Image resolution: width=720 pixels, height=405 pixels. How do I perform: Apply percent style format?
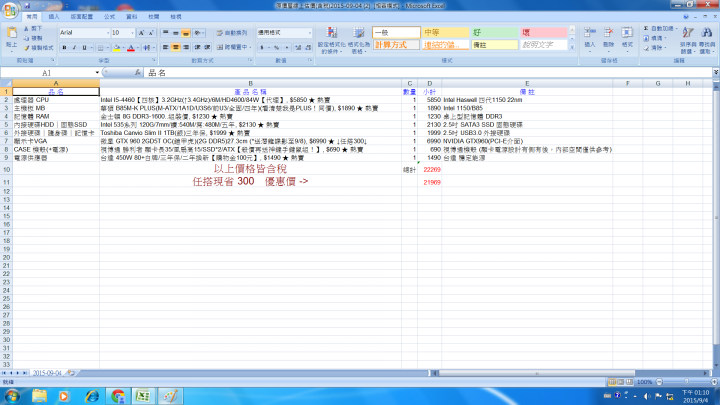point(276,48)
